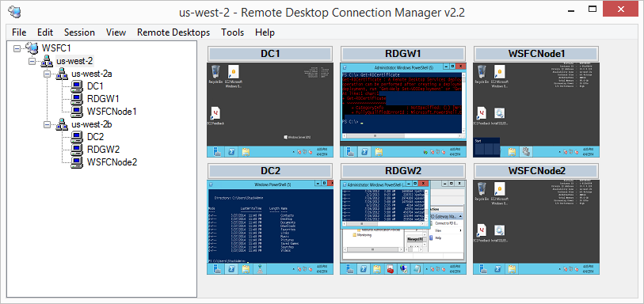Viewport: 644px width, 304px height.
Task: Click the DC1 thumbnail header
Action: [270, 54]
